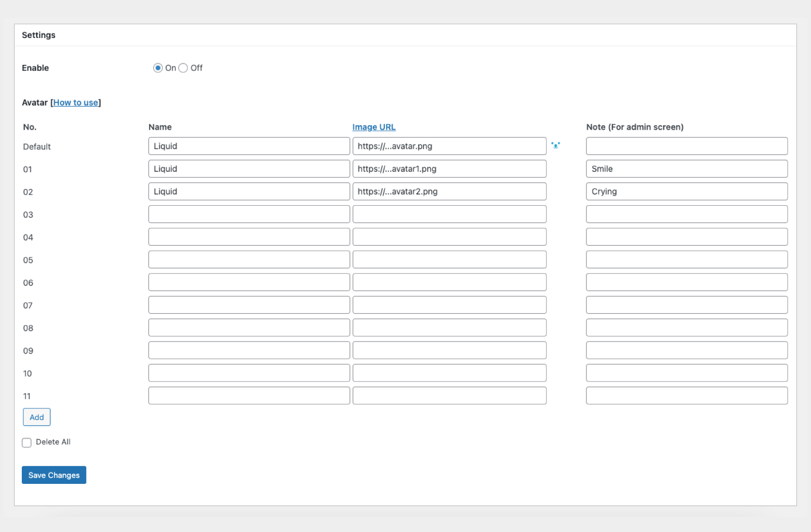Click the Image URL field in row 10

click(x=450, y=373)
